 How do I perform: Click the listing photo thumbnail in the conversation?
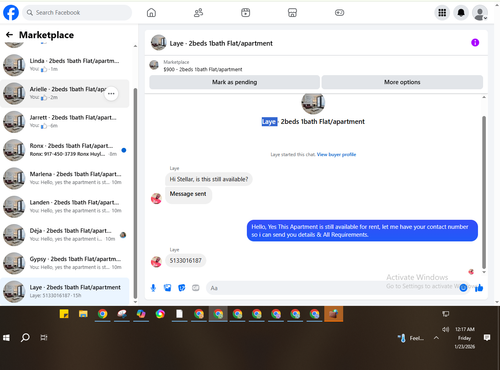point(313,104)
